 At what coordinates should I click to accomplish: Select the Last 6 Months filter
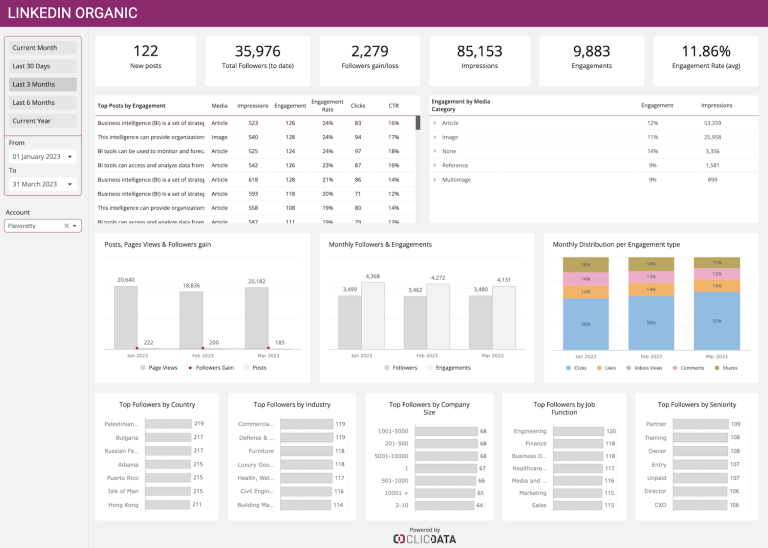pos(42,102)
